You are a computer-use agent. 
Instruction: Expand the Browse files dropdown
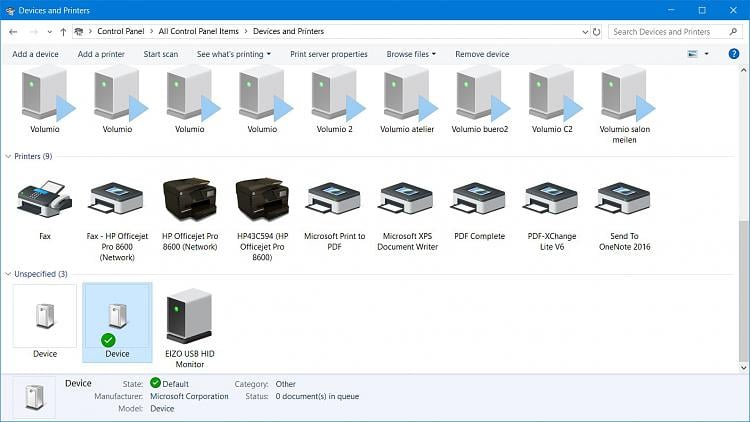pyautogui.click(x=411, y=54)
